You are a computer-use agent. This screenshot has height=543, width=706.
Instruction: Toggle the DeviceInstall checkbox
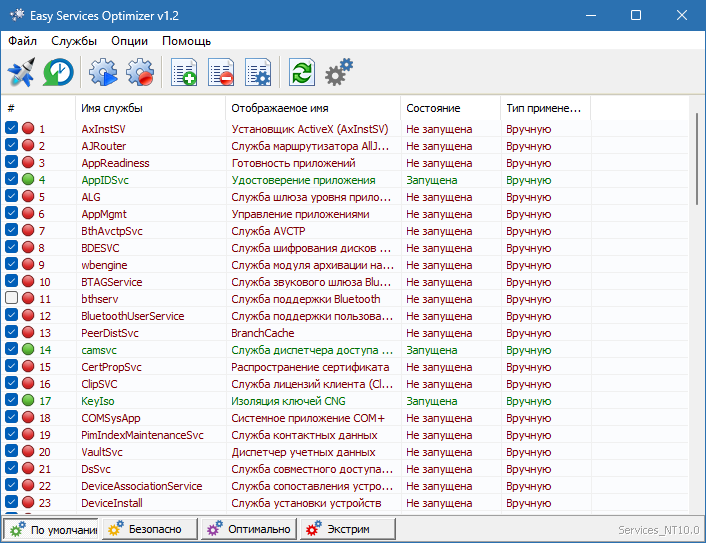pos(11,502)
